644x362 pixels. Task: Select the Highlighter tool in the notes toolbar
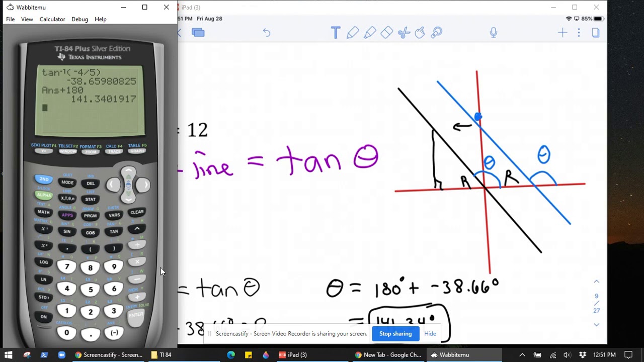tap(370, 33)
